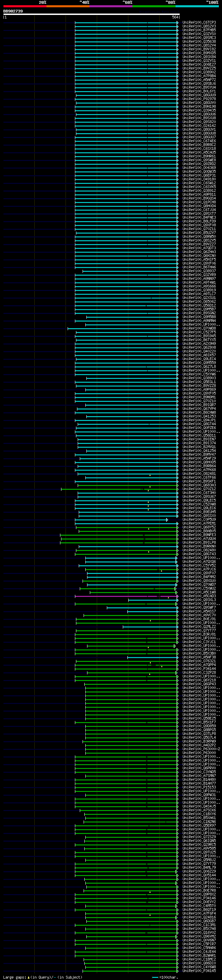Select the UniRef100_O82481 label
This screenshot has width=222, height=980.
pos(199,473)
